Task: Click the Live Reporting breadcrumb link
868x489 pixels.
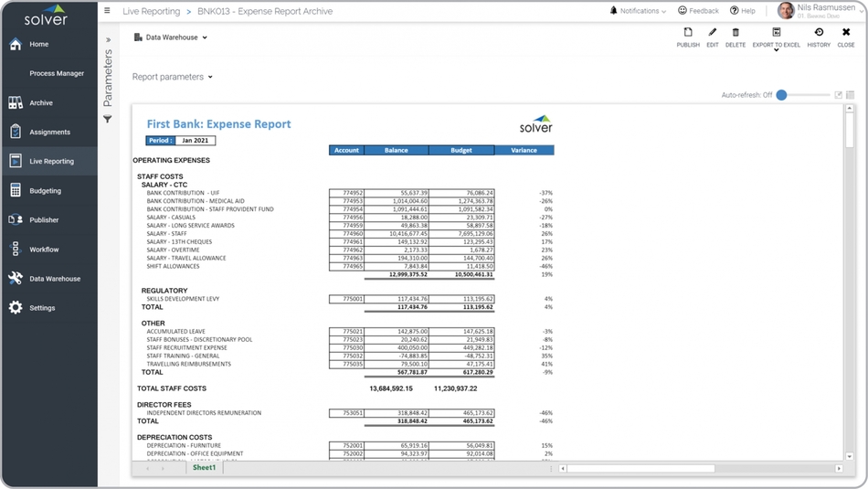Action: [x=150, y=11]
